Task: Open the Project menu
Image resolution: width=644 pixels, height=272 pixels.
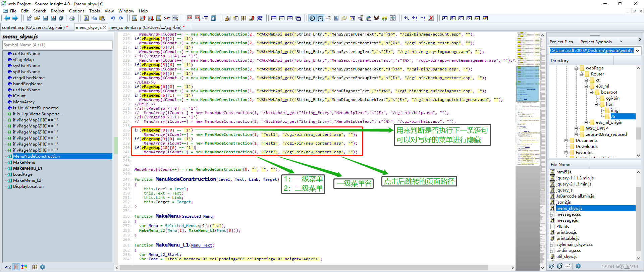Action: [x=58, y=11]
